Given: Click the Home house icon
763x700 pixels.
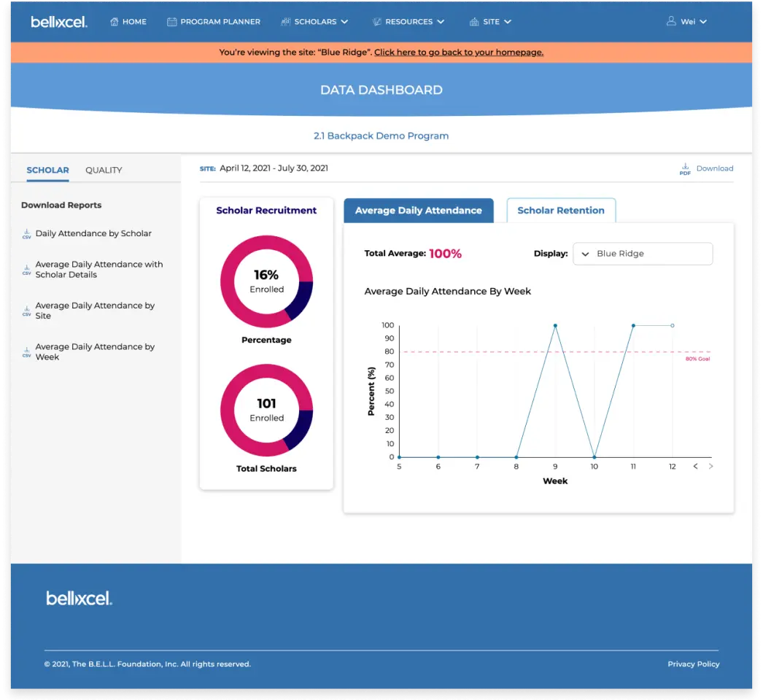Looking at the screenshot, I should click(115, 22).
